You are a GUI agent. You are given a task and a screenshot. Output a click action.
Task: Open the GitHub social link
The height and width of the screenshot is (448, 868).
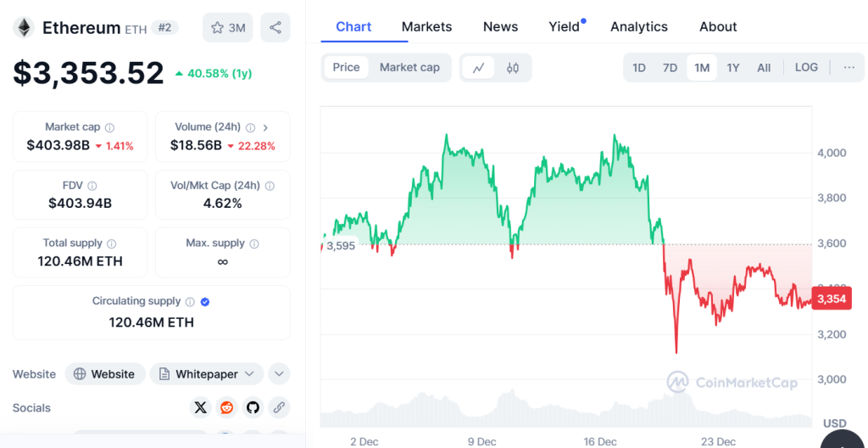point(253,408)
